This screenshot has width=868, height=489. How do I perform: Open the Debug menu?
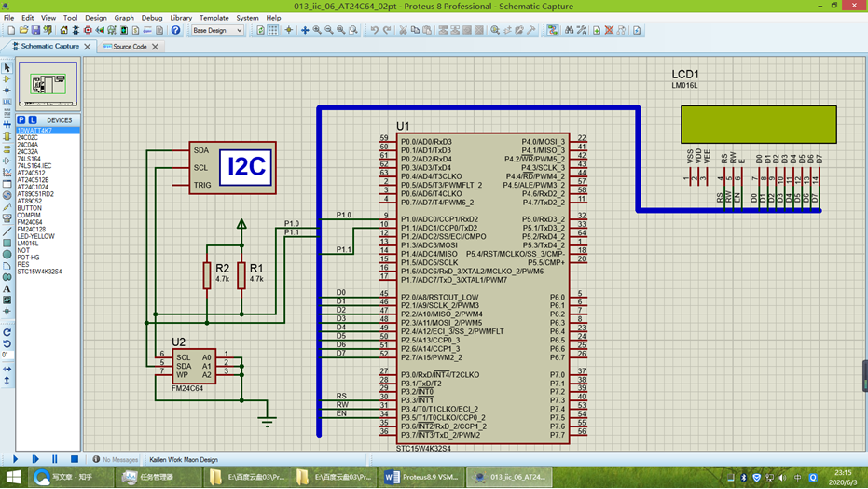(151, 18)
